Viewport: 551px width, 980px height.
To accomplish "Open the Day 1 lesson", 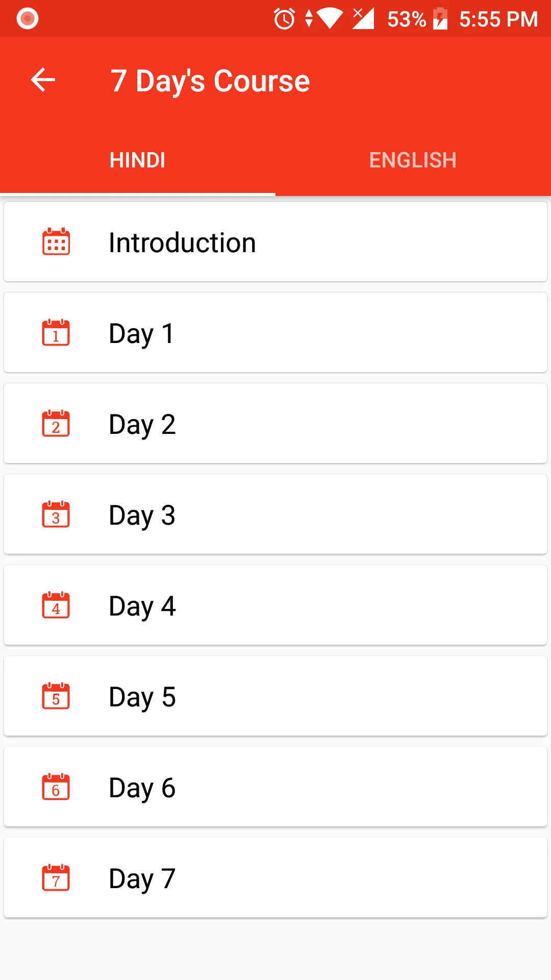I will 275,333.
